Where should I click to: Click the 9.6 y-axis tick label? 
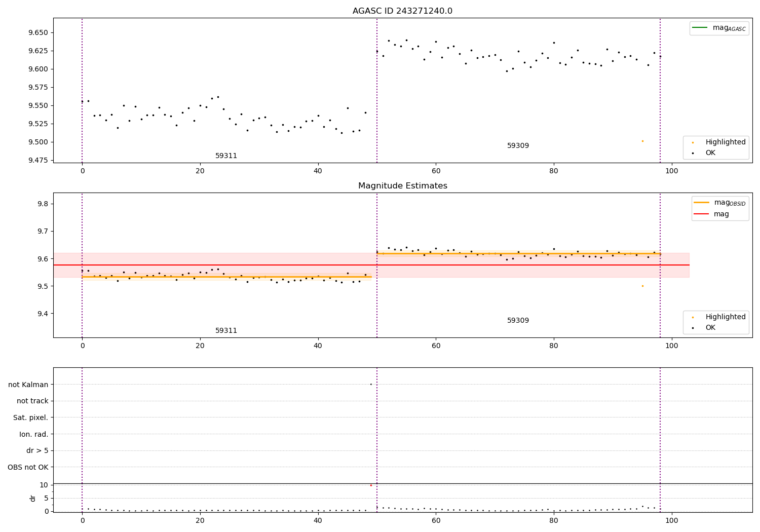point(43,258)
